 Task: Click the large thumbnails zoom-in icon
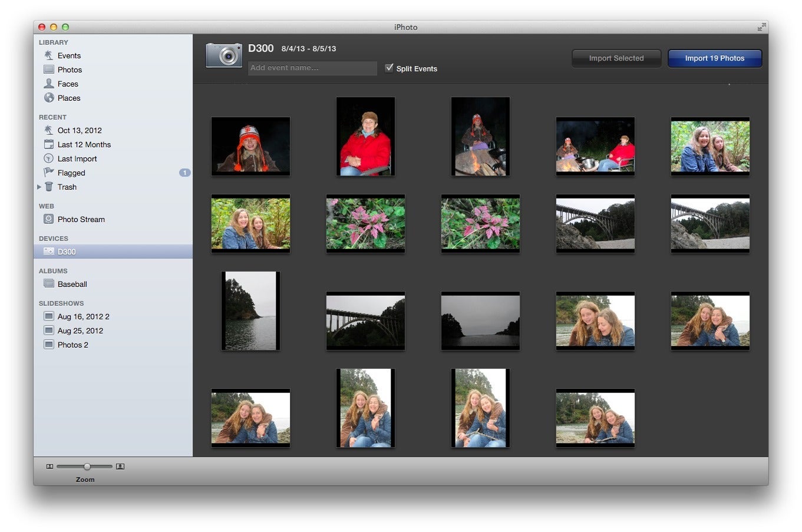[120, 467]
